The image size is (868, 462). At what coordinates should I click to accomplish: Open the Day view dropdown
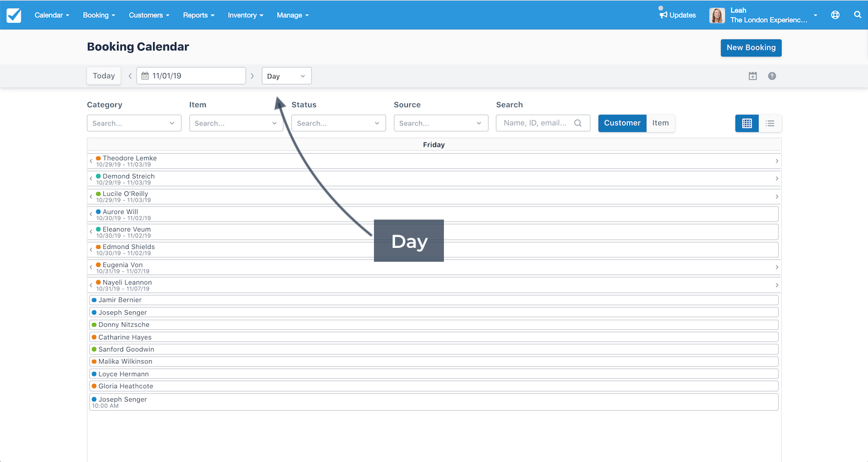click(287, 76)
